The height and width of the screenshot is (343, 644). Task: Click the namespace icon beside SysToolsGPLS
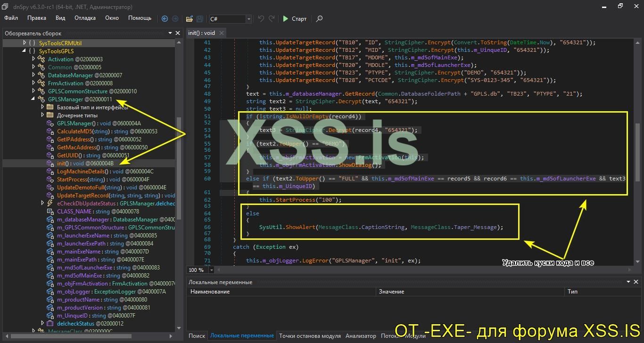(33, 51)
